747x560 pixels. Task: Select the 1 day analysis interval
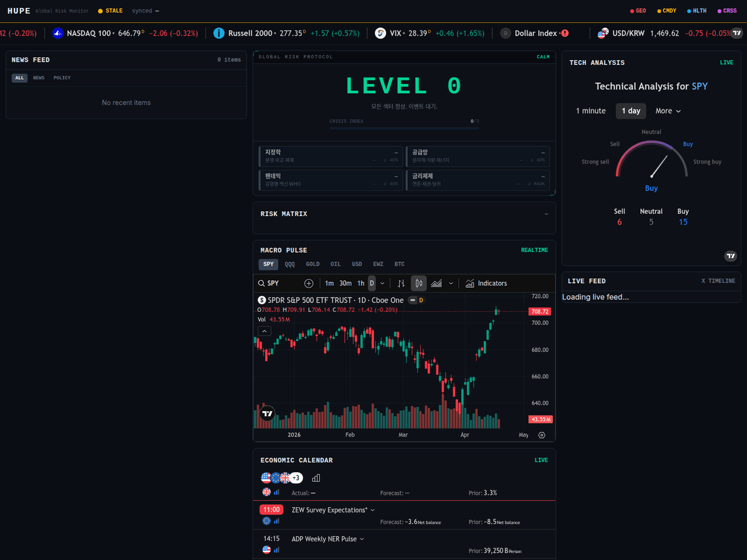pos(631,111)
